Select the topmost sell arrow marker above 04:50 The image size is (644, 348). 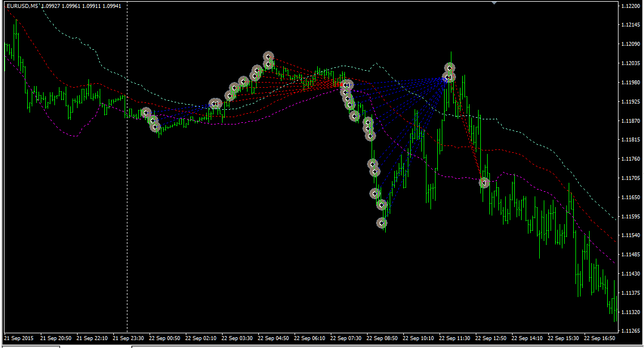(x=268, y=57)
